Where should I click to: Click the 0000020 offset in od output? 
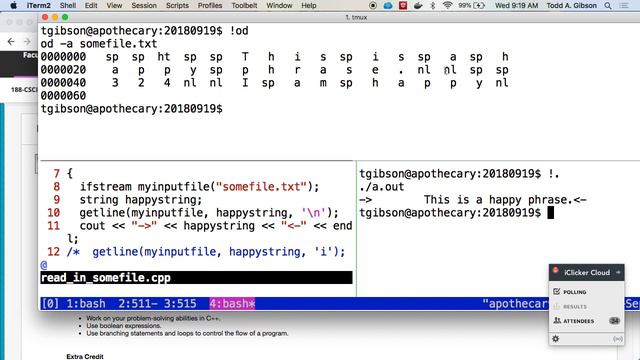click(63, 70)
